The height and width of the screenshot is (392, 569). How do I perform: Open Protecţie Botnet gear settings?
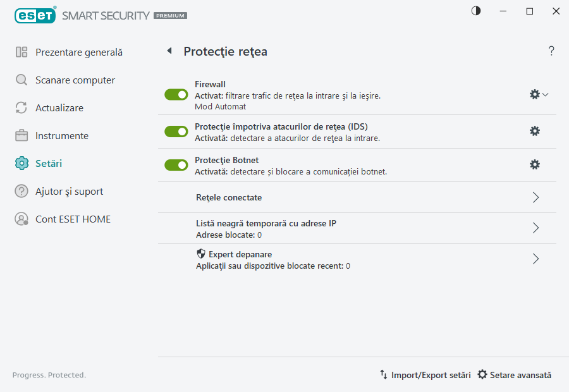pos(535,164)
